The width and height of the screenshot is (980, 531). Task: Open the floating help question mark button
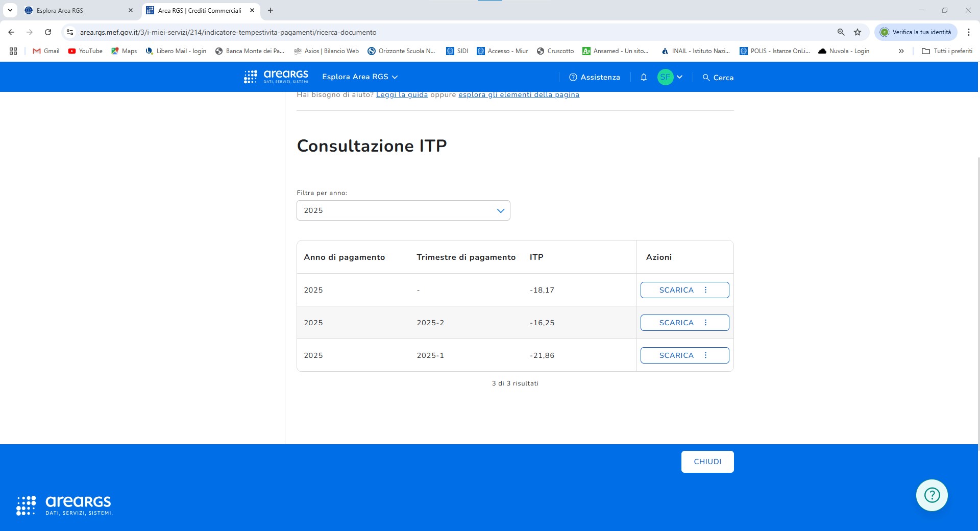[x=932, y=495]
